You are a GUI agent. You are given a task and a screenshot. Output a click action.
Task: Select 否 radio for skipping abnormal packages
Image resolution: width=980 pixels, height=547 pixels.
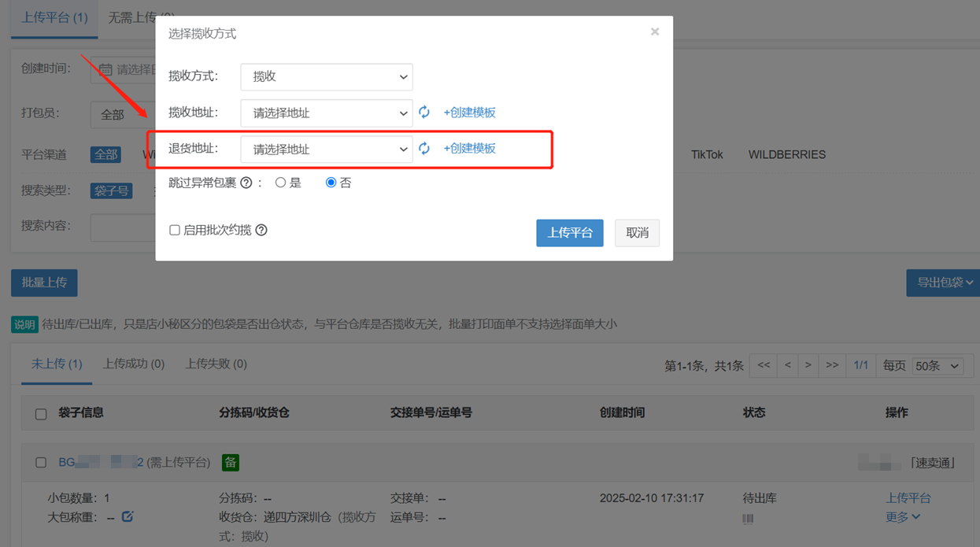331,183
